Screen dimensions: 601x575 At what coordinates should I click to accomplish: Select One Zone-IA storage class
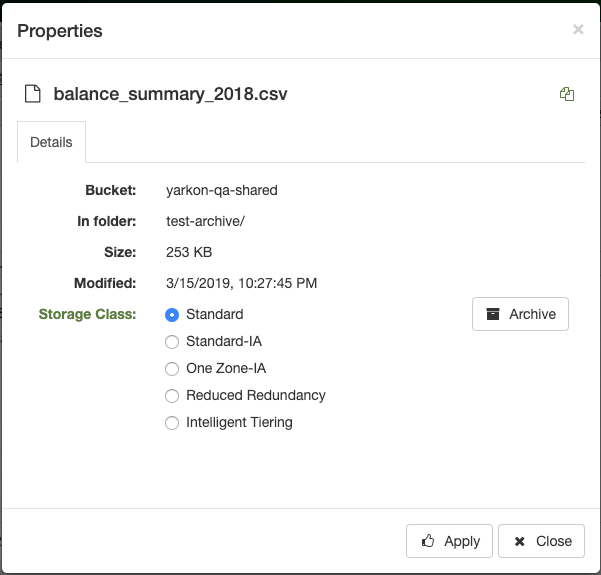[172, 368]
